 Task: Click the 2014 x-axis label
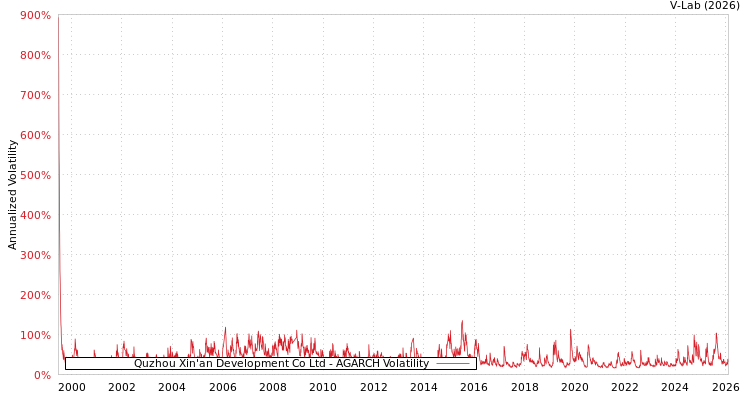pos(424,387)
